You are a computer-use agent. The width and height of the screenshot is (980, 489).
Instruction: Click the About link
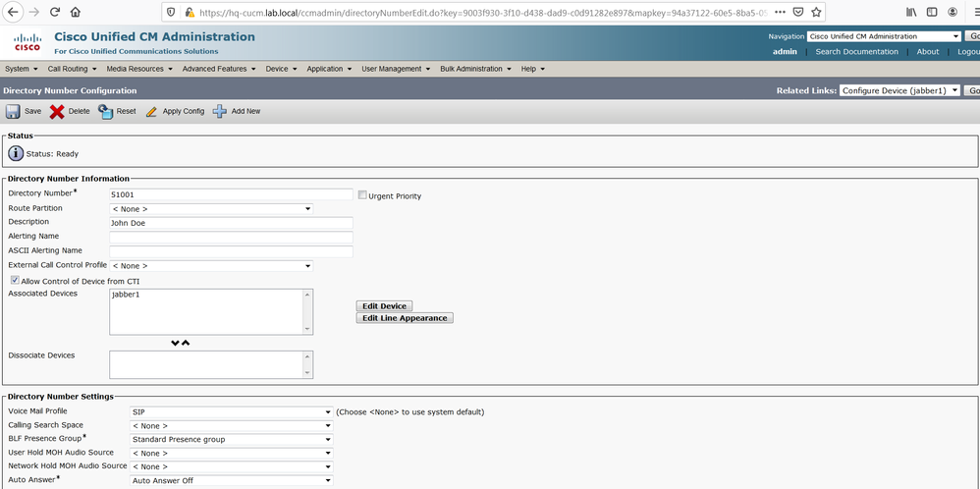(x=928, y=52)
